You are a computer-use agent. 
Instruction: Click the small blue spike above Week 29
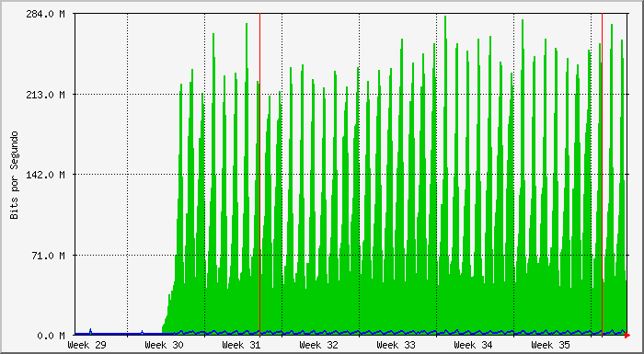click(x=90, y=331)
